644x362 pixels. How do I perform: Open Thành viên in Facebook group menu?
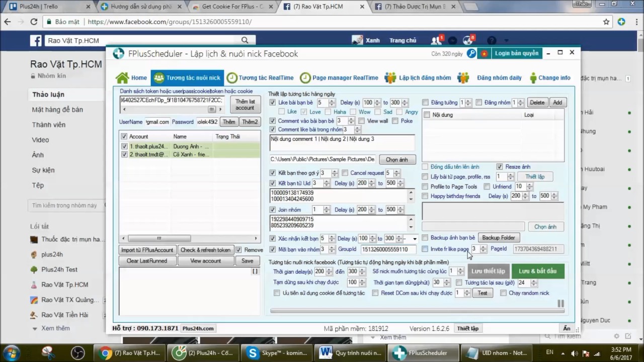49,125
